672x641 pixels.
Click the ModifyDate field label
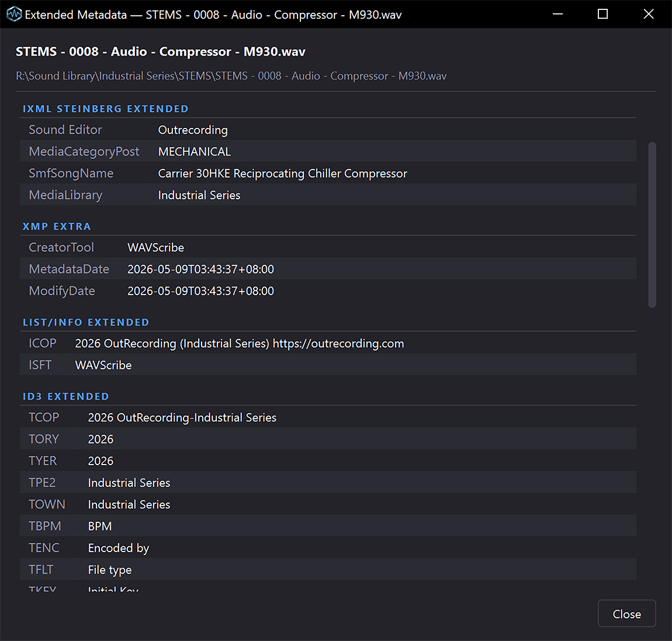click(x=62, y=292)
